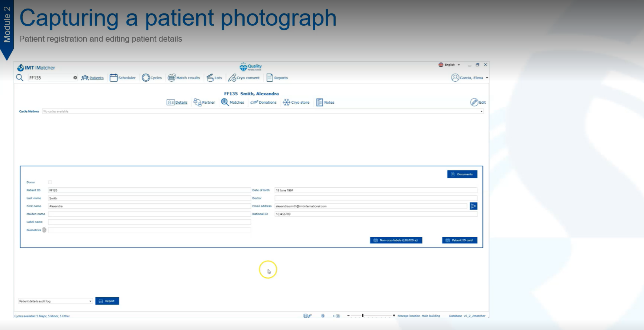Click the camera icon in status bar
The height and width of the screenshot is (330, 644).
338,316
